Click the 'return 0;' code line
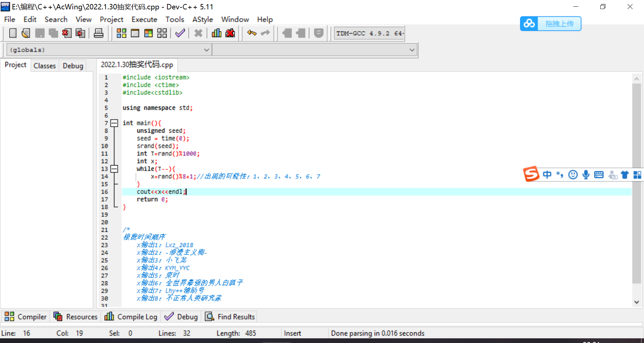The image size is (644, 343). 152,199
